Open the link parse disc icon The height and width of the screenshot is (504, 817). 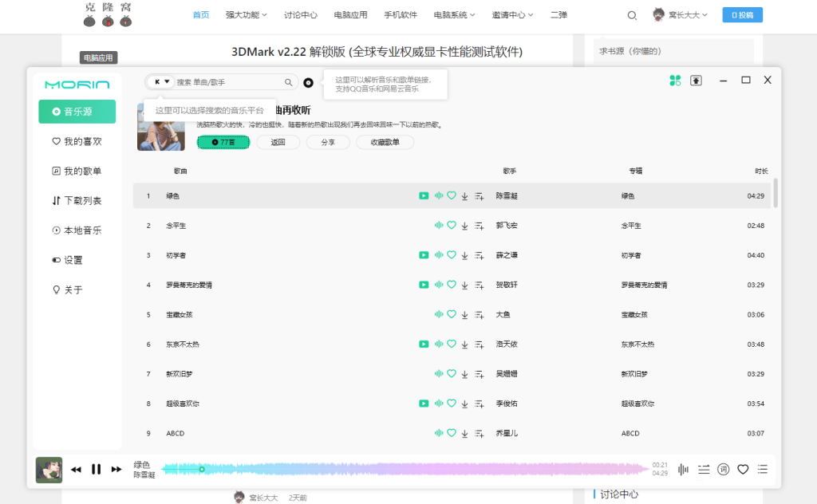pos(309,82)
